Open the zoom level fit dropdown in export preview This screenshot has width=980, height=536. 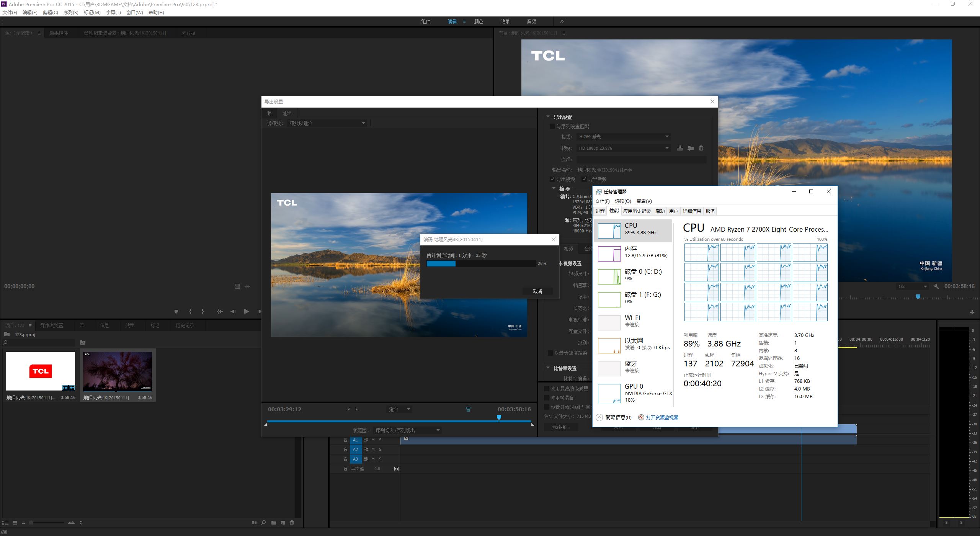pos(400,409)
